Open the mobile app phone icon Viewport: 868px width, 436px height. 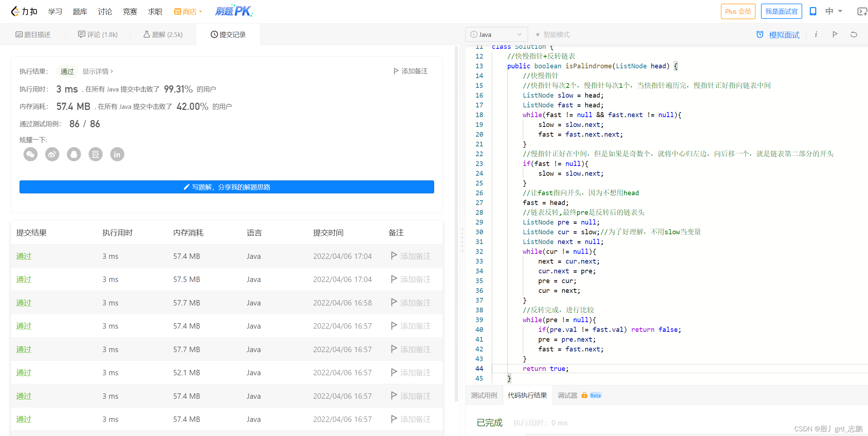(813, 12)
